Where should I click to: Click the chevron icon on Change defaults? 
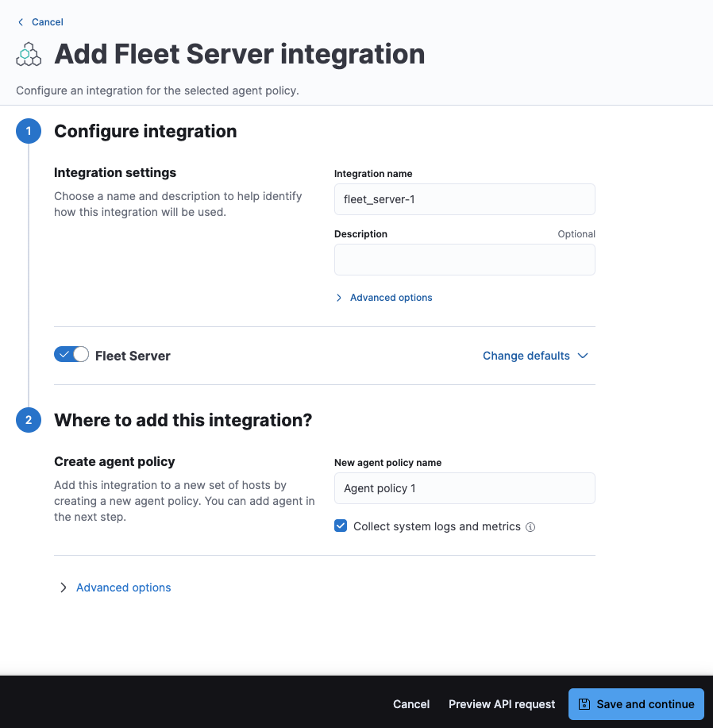(584, 356)
